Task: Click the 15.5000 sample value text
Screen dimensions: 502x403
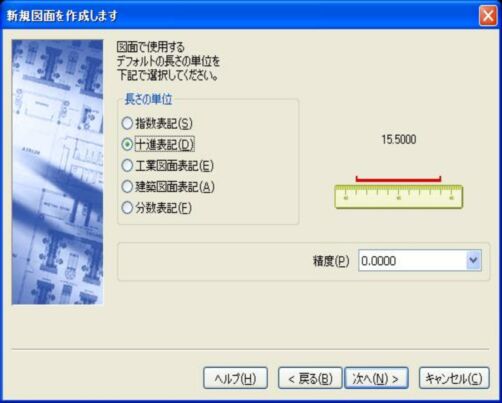Action: (399, 139)
